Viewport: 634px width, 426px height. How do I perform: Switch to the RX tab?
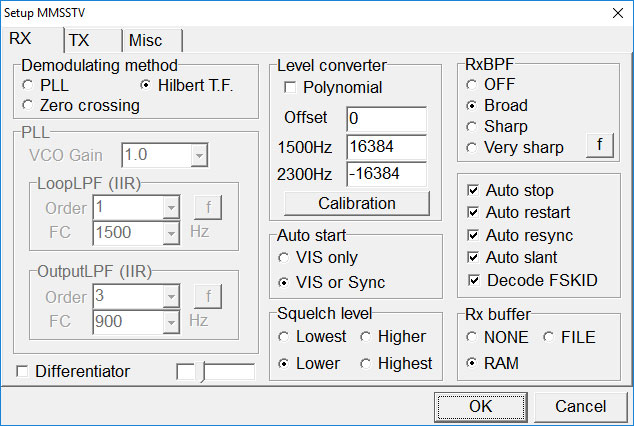(32, 39)
